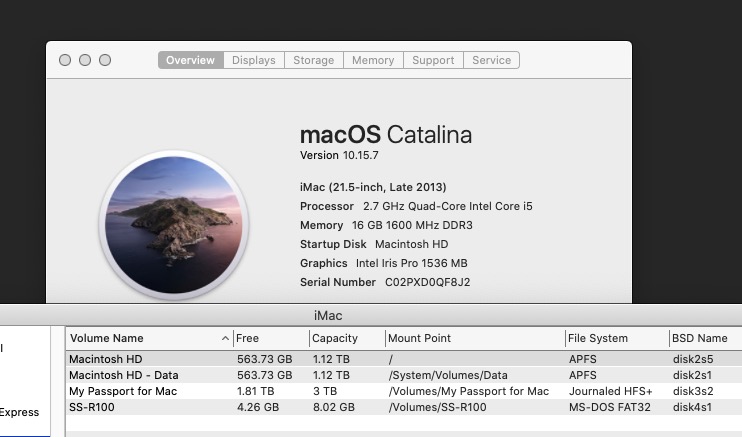Select the Express item in the sidebar
This screenshot has height=437, width=742.
(19, 412)
